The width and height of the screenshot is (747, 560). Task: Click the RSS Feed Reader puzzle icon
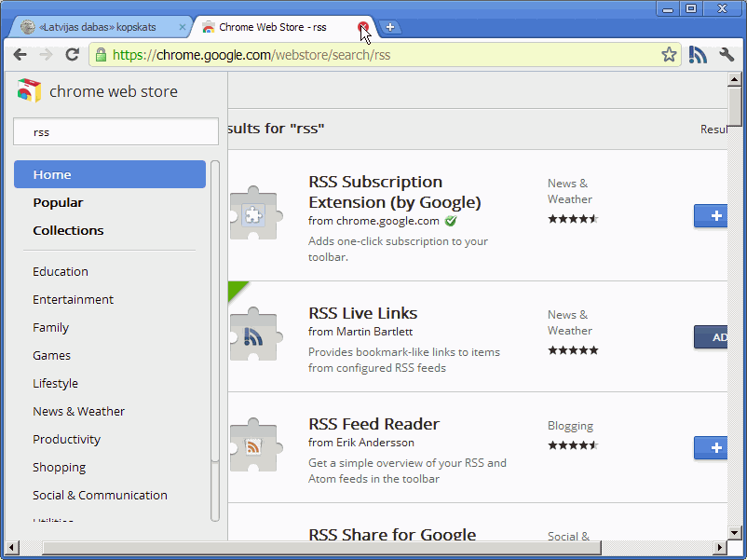tap(254, 445)
